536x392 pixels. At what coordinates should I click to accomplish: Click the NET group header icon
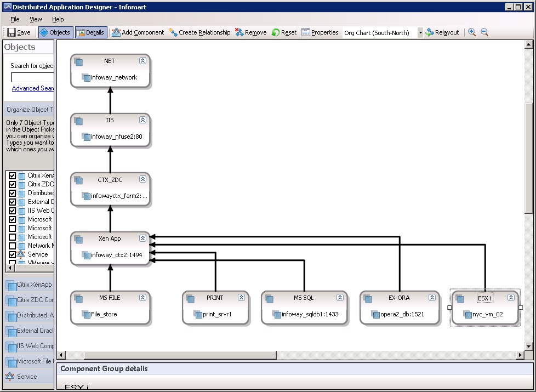click(x=78, y=61)
